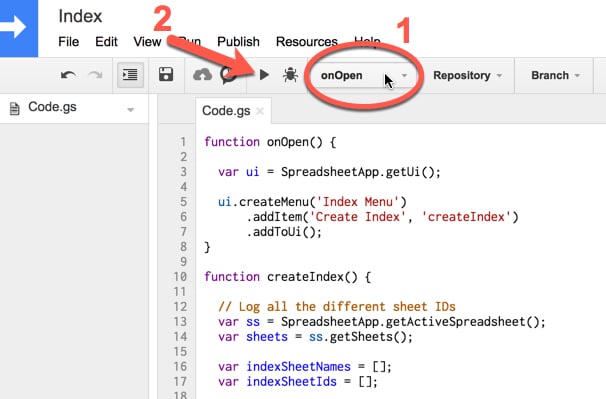Click 'ss.getSheets();' on line 14
The width and height of the screenshot is (606, 399).
361,337
